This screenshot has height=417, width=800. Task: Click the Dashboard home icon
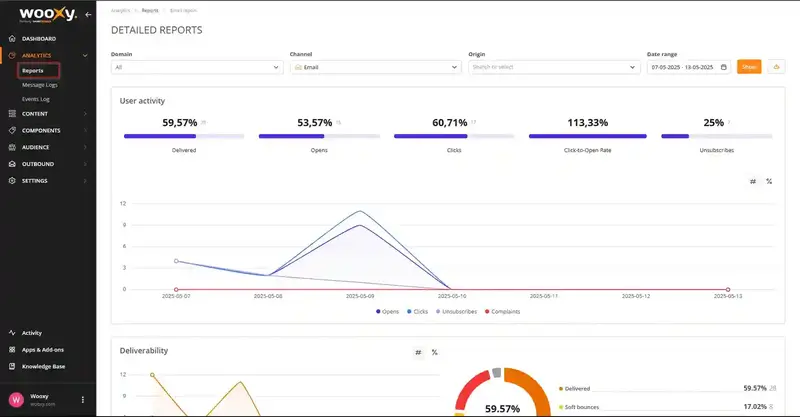click(12, 38)
